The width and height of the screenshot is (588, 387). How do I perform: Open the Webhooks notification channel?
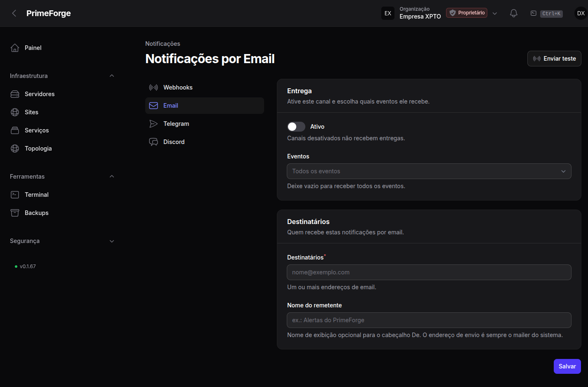click(x=205, y=87)
